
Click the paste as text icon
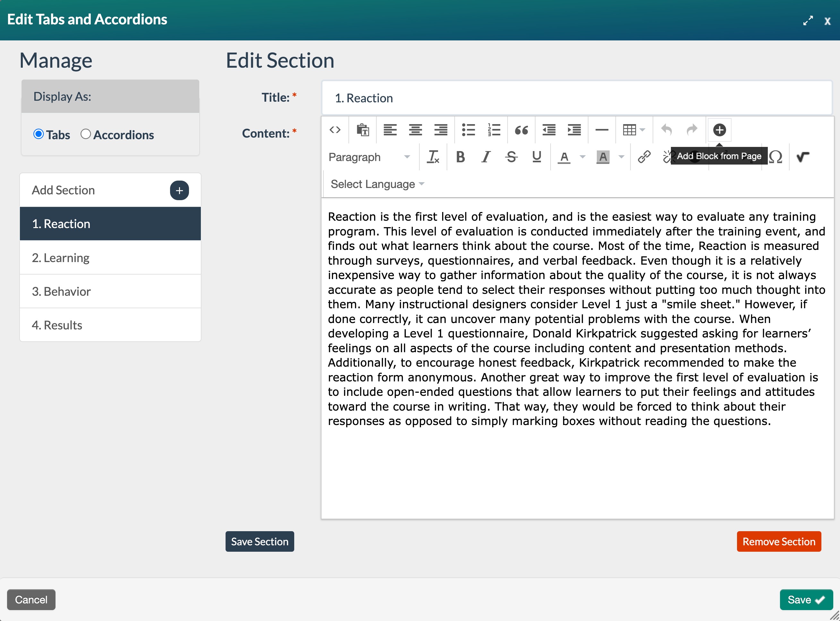click(x=363, y=130)
